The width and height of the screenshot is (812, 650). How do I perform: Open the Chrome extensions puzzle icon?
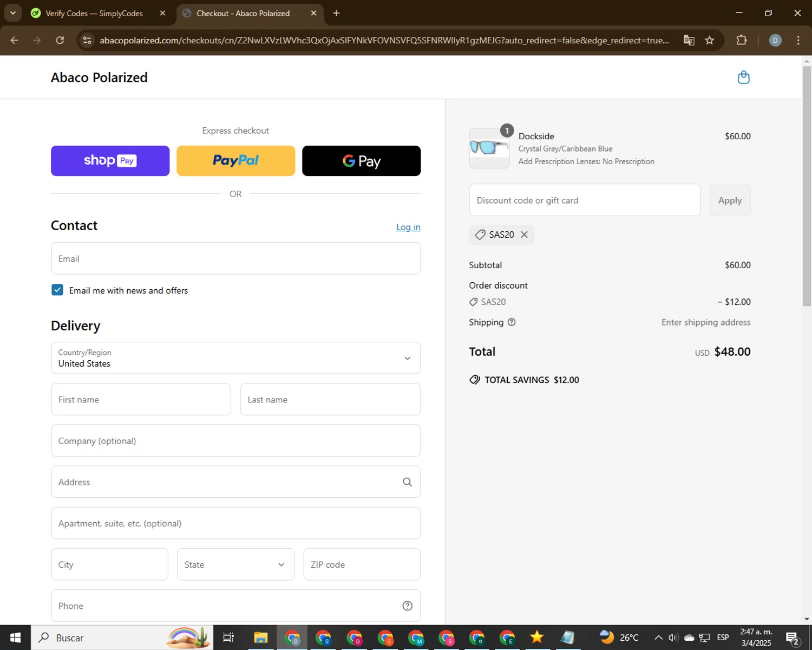tap(742, 40)
